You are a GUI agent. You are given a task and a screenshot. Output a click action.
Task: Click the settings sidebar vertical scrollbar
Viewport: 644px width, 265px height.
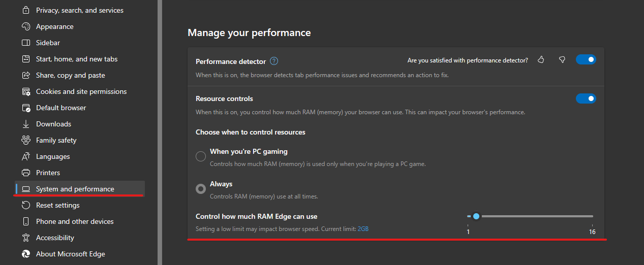[x=160, y=132]
